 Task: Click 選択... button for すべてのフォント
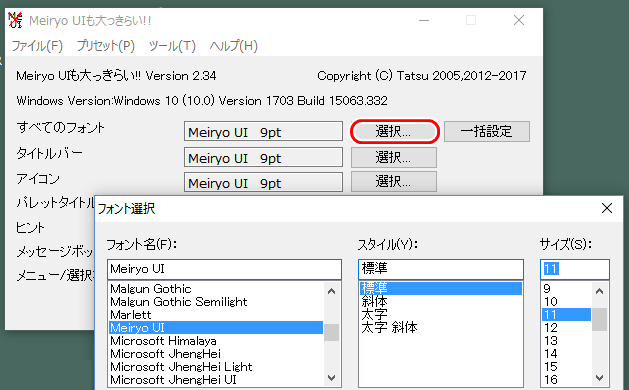point(395,131)
